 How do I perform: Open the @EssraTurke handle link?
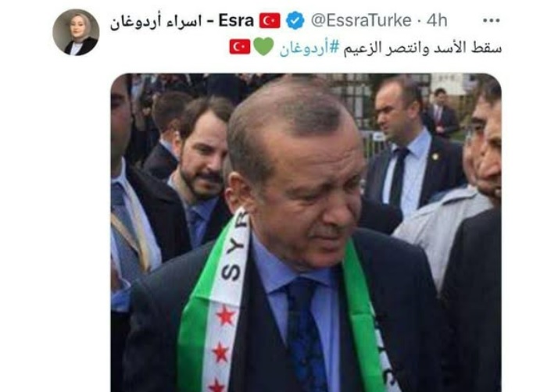pyautogui.click(x=361, y=20)
